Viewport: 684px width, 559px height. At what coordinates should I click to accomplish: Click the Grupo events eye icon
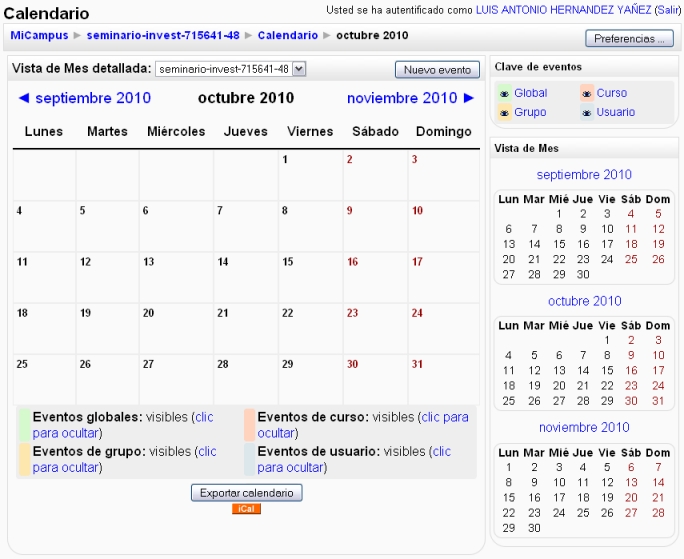505,113
